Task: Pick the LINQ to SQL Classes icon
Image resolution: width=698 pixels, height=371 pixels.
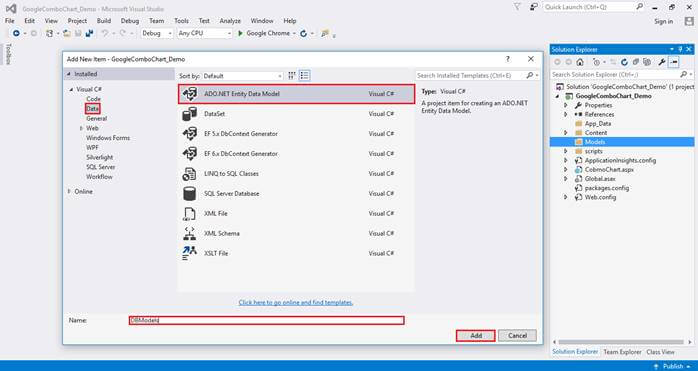Action: pos(190,174)
